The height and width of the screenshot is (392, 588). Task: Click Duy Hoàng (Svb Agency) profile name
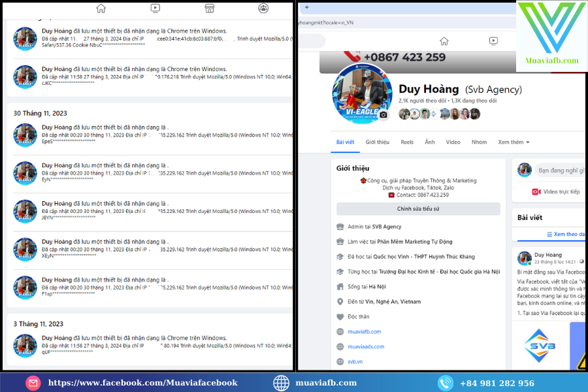click(x=460, y=89)
